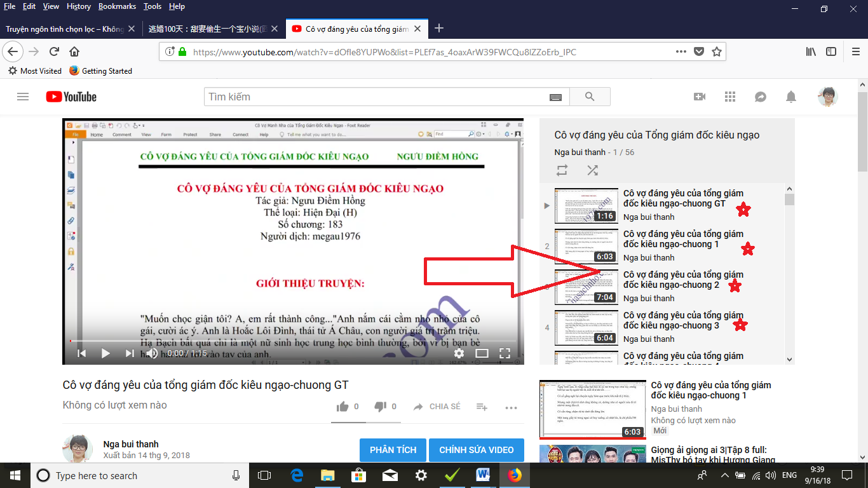
Task: Open the YouTube hamburger guide menu
Action: pos(23,97)
